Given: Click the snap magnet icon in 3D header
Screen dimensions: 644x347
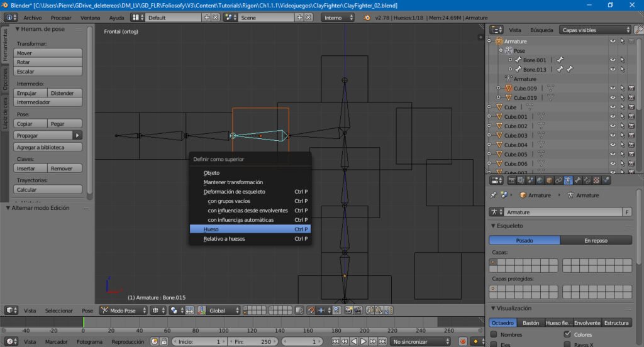Looking at the screenshot, I should [x=311, y=311].
